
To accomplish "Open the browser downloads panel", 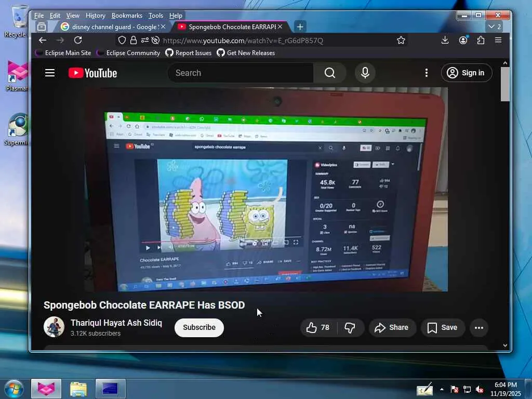I will [x=445, y=41].
